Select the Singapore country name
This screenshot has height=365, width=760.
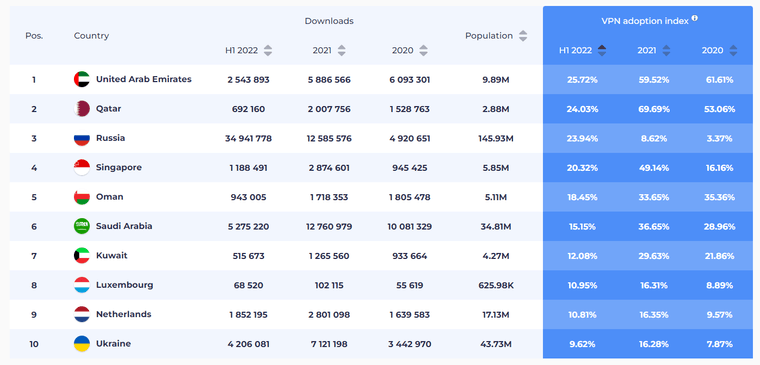click(119, 168)
